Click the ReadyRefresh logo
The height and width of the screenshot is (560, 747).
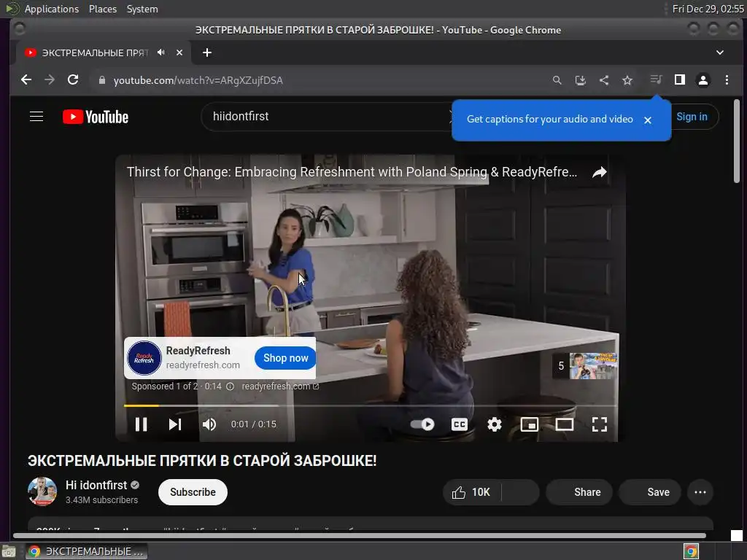[x=144, y=358]
